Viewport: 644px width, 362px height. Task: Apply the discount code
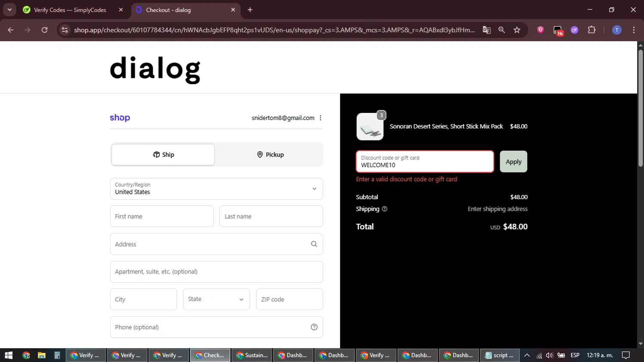513,161
